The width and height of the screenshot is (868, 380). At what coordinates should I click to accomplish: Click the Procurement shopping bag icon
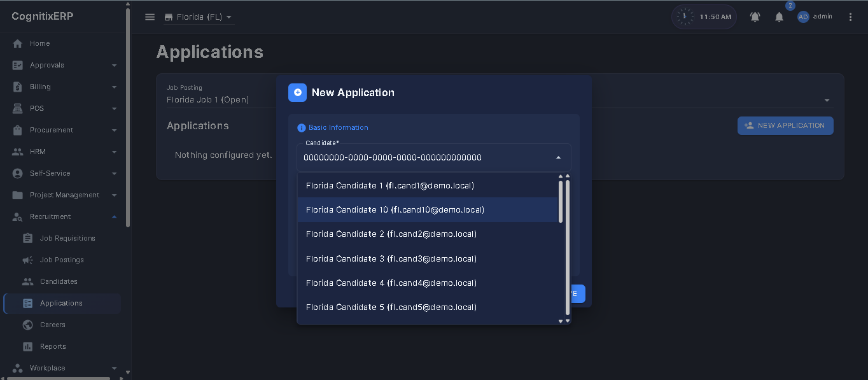[18, 130]
